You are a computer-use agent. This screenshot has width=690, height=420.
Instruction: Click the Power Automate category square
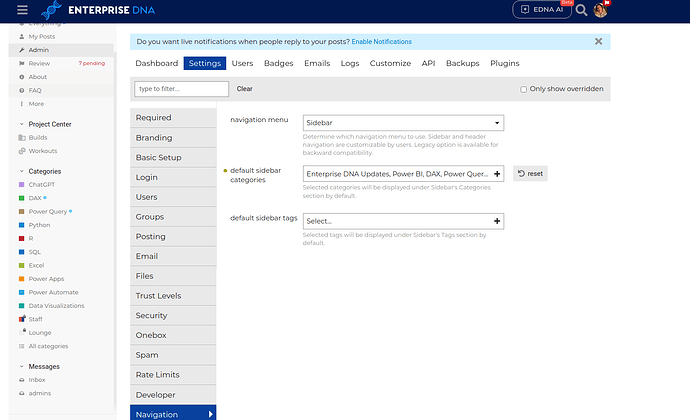pyautogui.click(x=22, y=292)
